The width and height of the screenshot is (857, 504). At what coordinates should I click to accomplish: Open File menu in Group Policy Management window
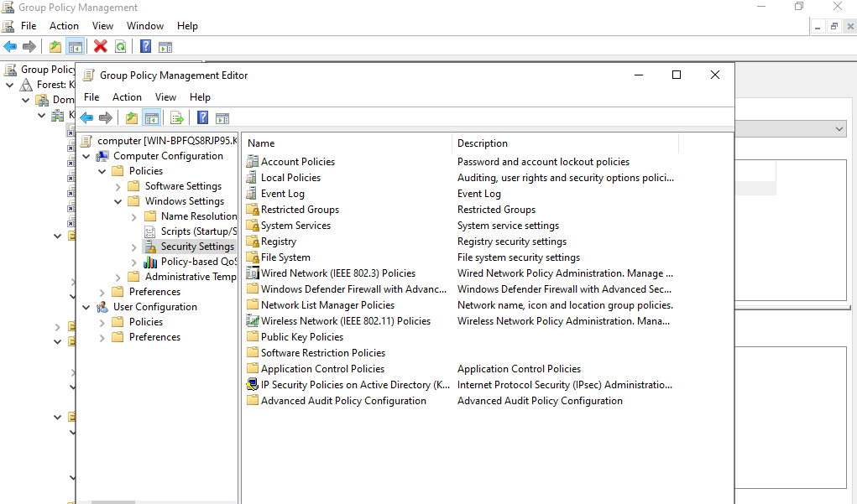(x=29, y=26)
